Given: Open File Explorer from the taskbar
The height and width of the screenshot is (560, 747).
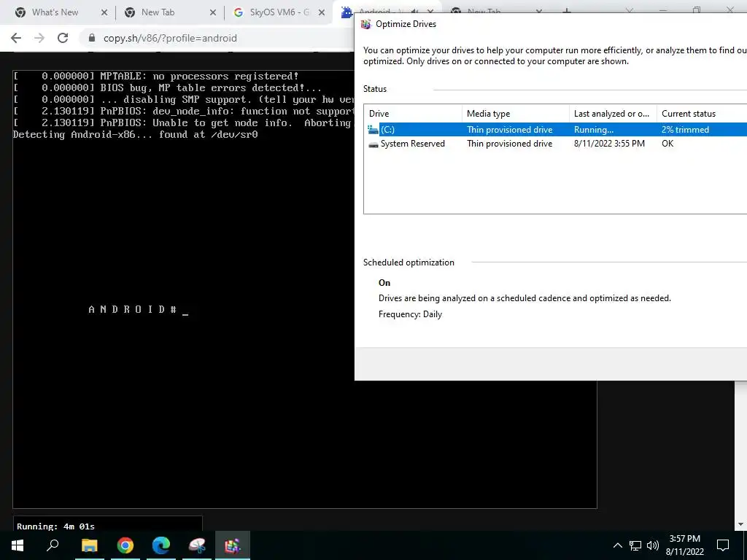Looking at the screenshot, I should pos(89,545).
